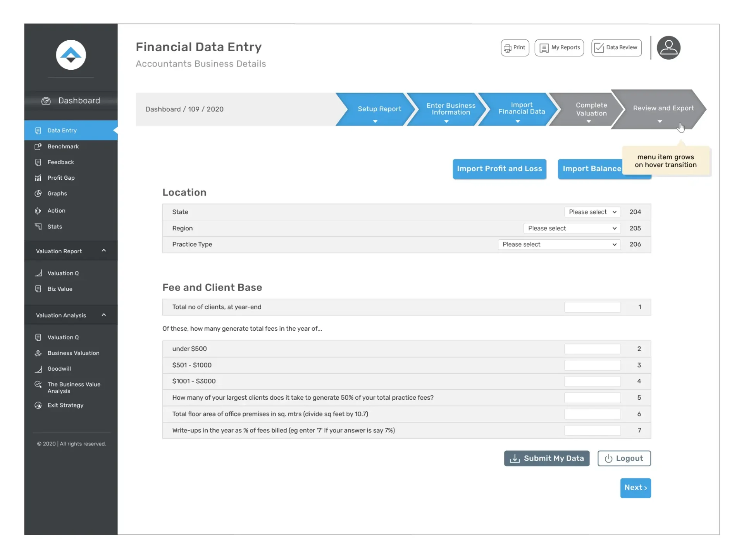Click the Business Valuation sidebar icon

pyautogui.click(x=38, y=353)
